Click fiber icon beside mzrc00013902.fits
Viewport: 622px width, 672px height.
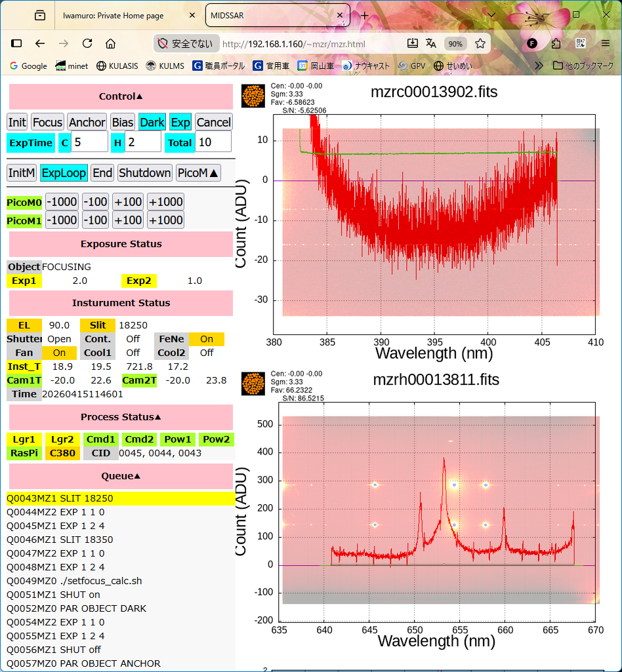point(253,96)
